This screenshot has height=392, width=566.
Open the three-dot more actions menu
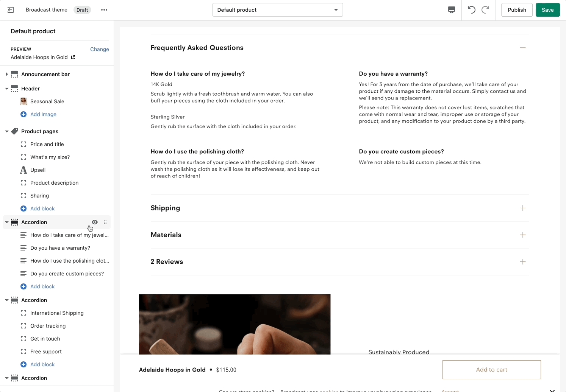tap(104, 10)
